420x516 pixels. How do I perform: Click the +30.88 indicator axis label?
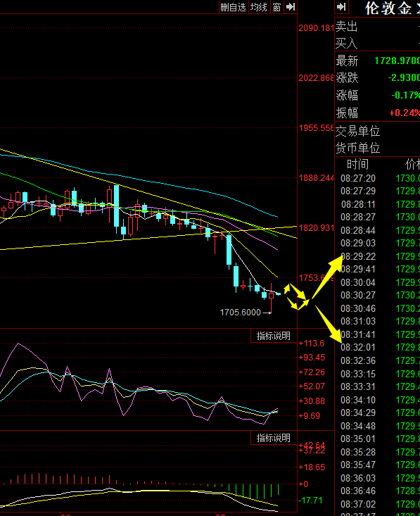point(312,401)
